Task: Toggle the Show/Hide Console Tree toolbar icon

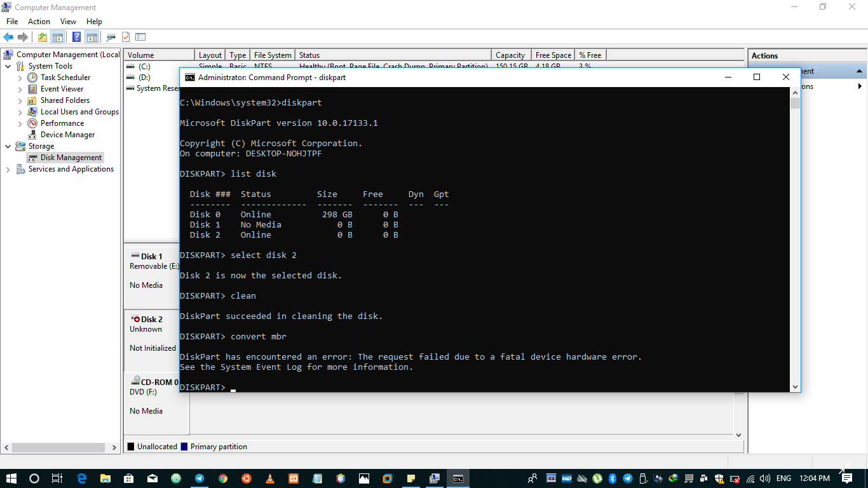Action: coord(58,37)
